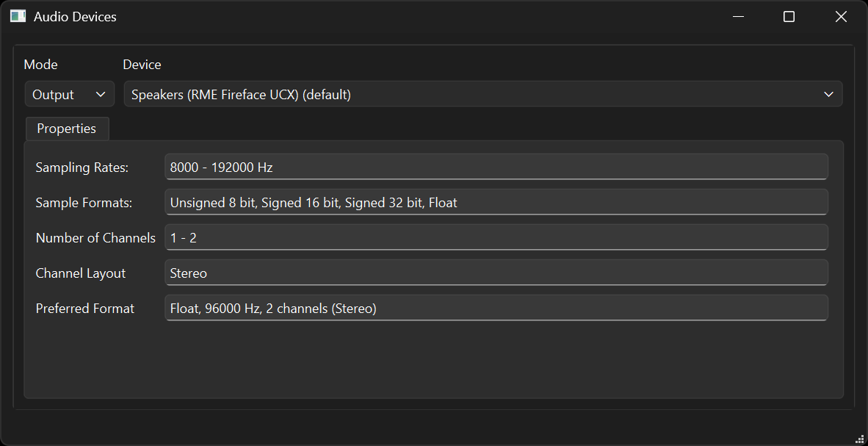Select the Sampling Rates field
The width and height of the screenshot is (868, 446).
(496, 167)
